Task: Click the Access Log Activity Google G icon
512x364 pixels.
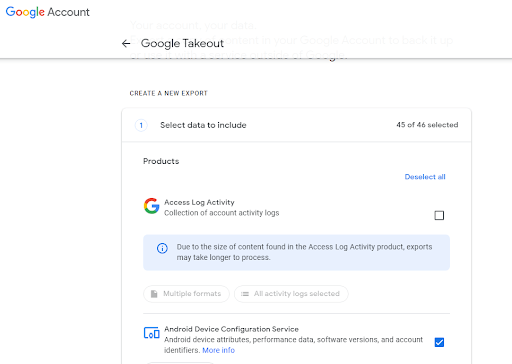Action: pyautogui.click(x=151, y=206)
